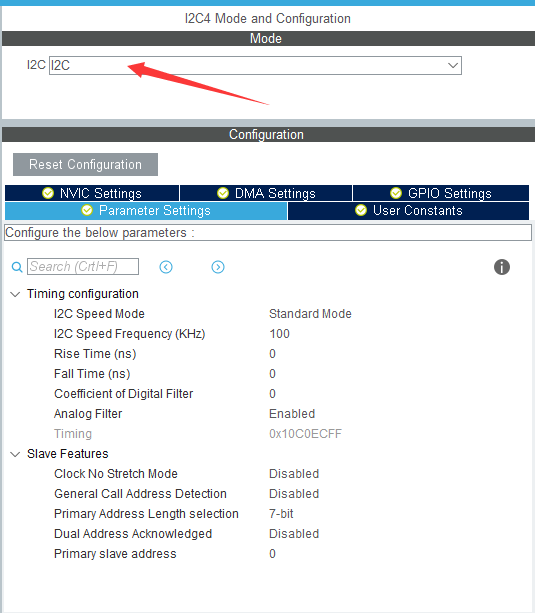Click the Timing value 0x10C0ECFF
This screenshot has width=535, height=613.
pyautogui.click(x=305, y=434)
